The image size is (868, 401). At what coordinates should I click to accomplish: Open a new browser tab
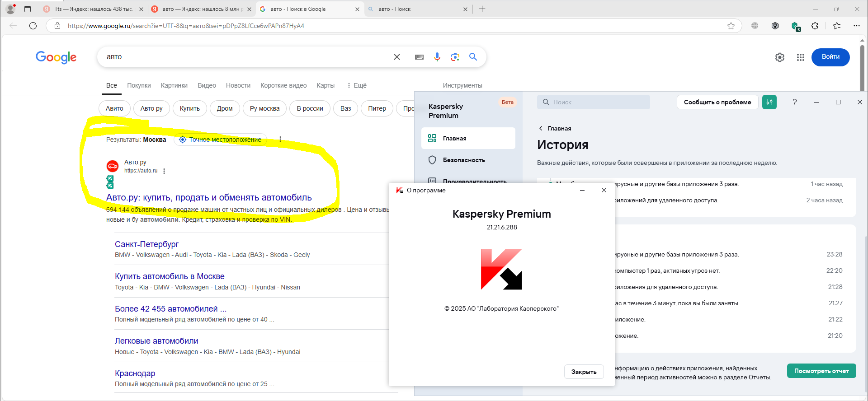tap(482, 9)
